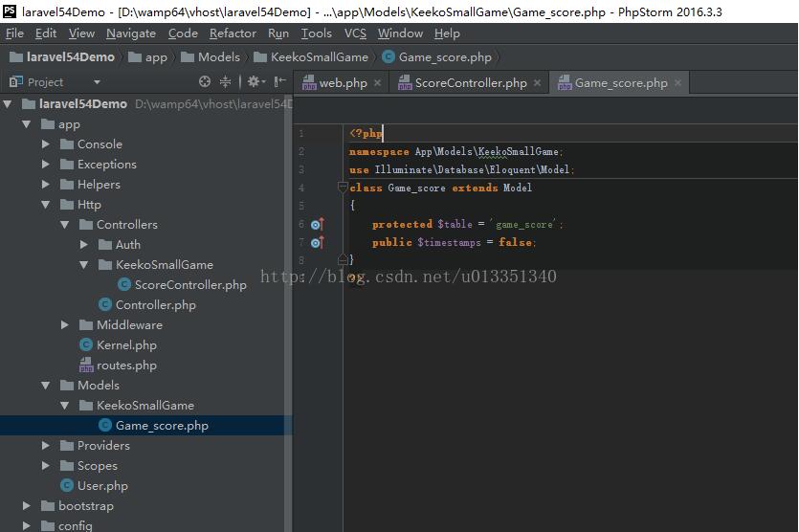The height and width of the screenshot is (532, 799).
Task: Collapse the Http folder
Action: tap(46, 205)
